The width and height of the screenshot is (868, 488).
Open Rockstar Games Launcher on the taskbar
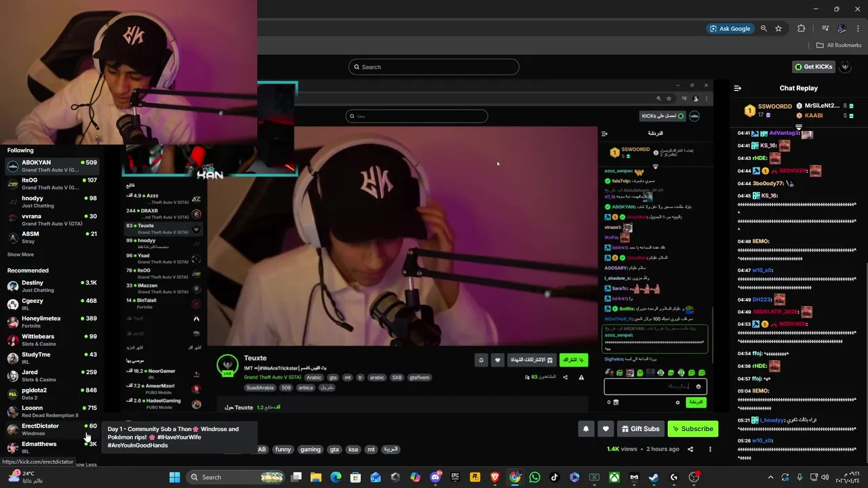pyautogui.click(x=475, y=477)
